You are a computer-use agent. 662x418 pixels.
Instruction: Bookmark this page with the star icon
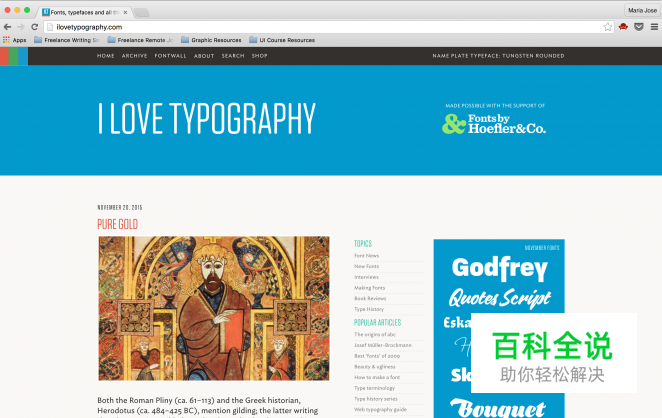(608, 27)
